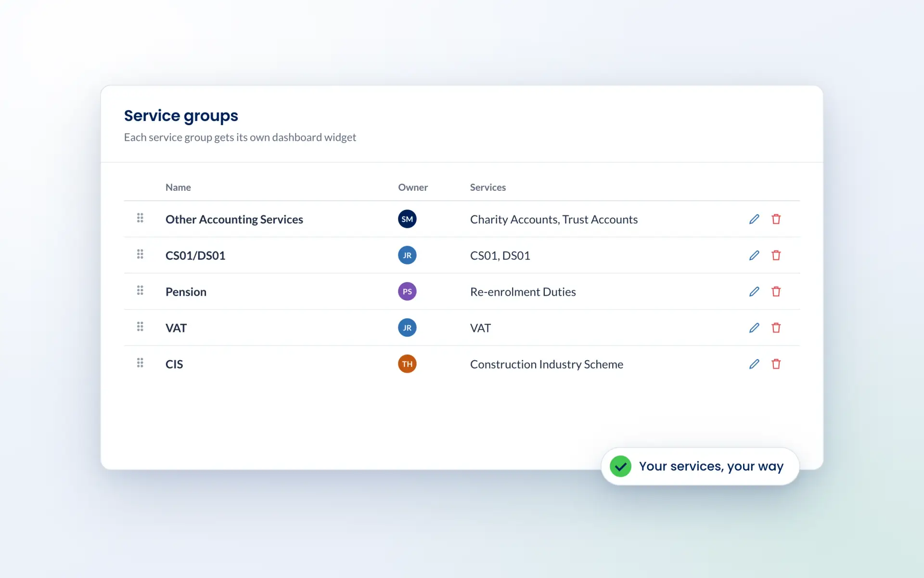Select the CIS group name
The width and height of the screenshot is (924, 578).
click(x=174, y=364)
